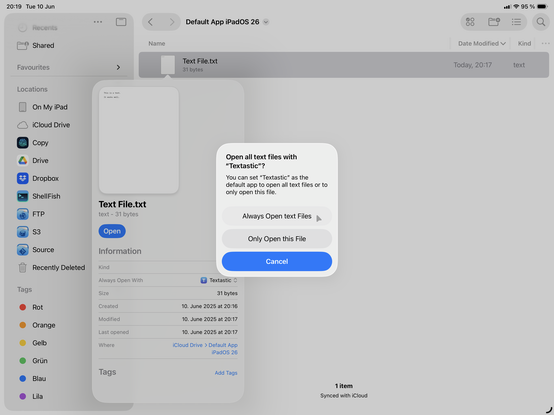Click the Locations section header

pos(32,89)
